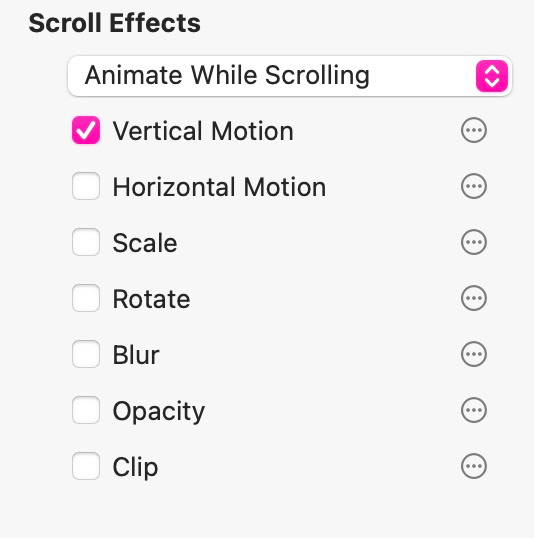Enable the Opacity checkbox

tap(86, 410)
